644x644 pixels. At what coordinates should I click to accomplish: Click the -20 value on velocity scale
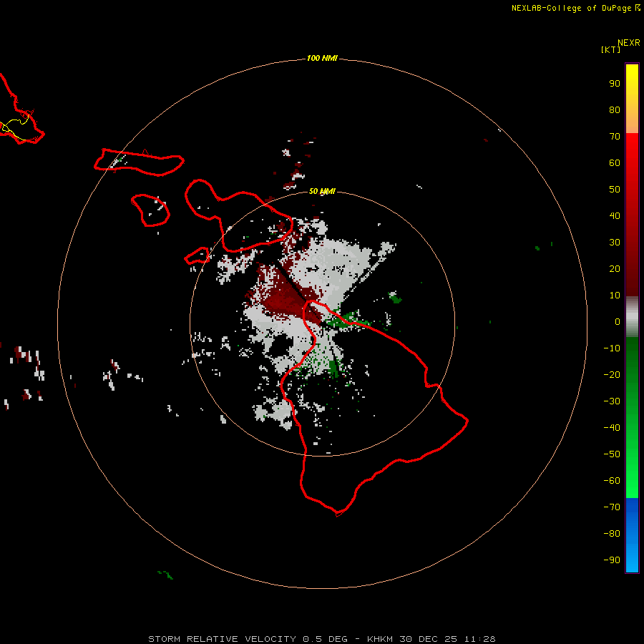[x=612, y=374]
